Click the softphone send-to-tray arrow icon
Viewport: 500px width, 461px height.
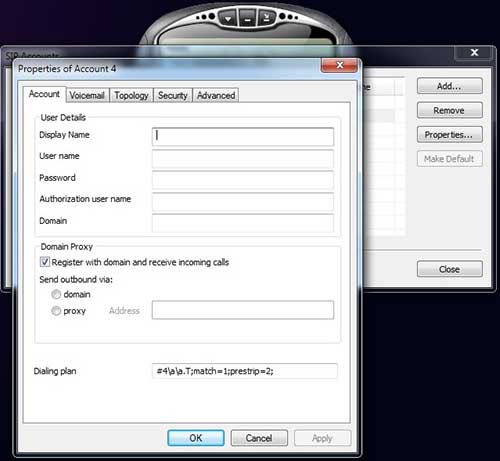coord(266,18)
